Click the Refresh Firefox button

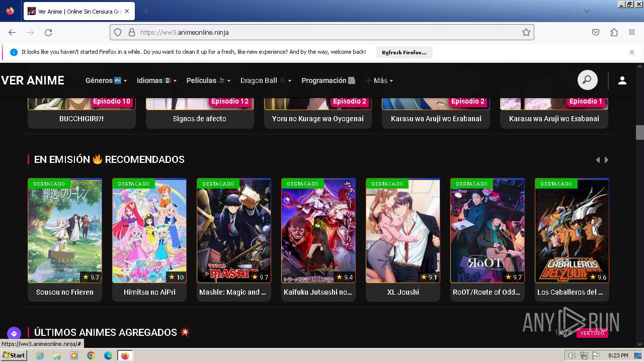(x=404, y=52)
